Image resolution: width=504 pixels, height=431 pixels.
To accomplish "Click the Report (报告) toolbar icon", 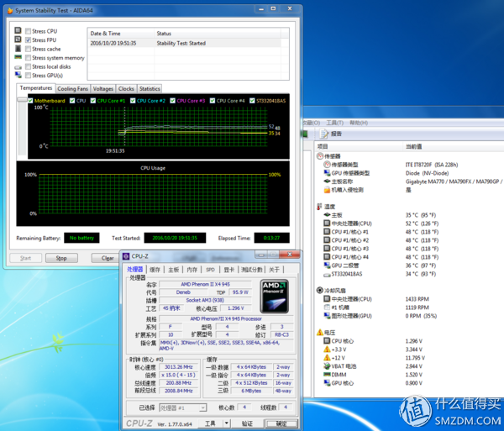I will coord(325,134).
